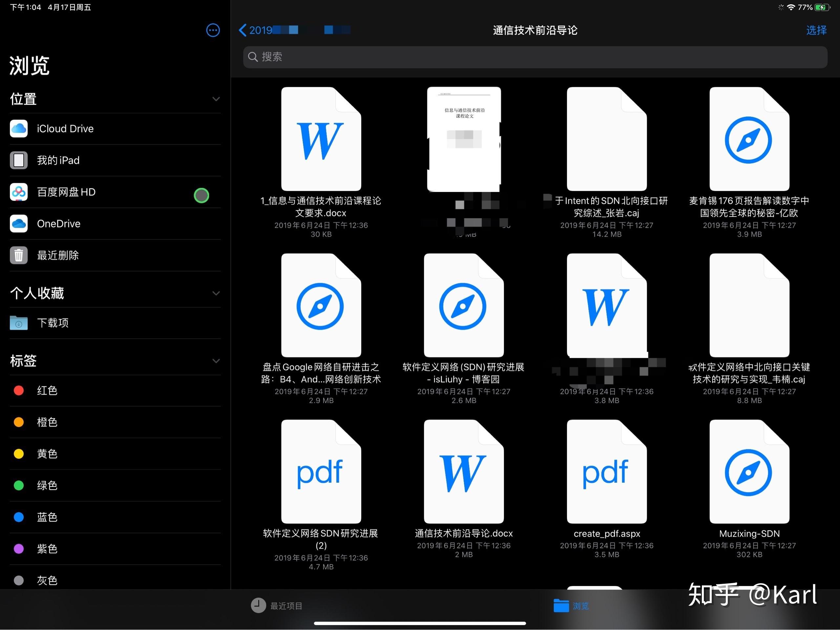Open the 下载项 folder
This screenshot has width=840, height=630.
[x=115, y=323]
